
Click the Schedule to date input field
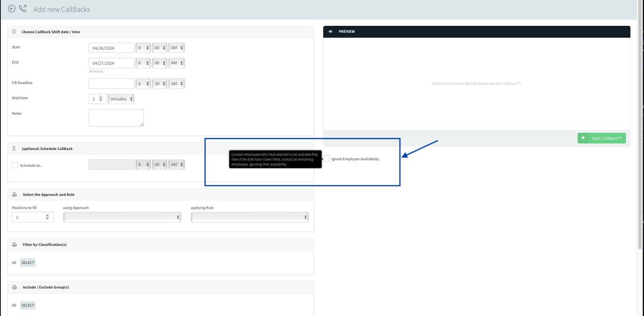[112, 165]
